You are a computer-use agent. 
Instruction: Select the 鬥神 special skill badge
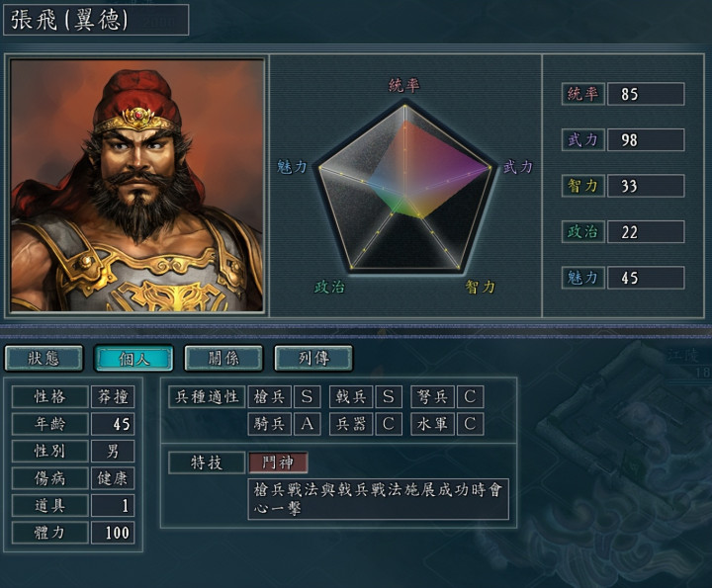pyautogui.click(x=278, y=462)
